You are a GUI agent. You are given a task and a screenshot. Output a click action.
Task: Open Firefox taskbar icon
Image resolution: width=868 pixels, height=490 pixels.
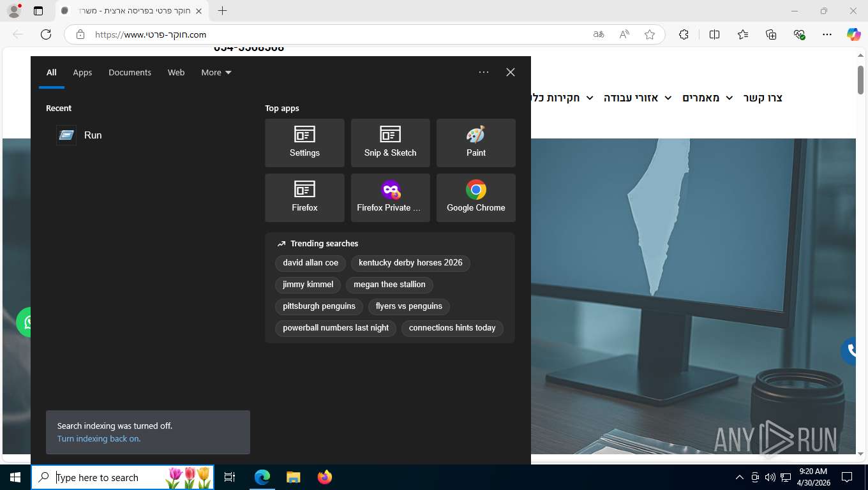point(324,477)
